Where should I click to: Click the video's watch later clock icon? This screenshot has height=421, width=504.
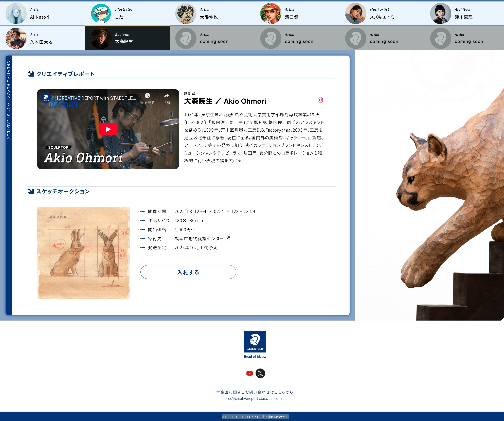point(147,96)
